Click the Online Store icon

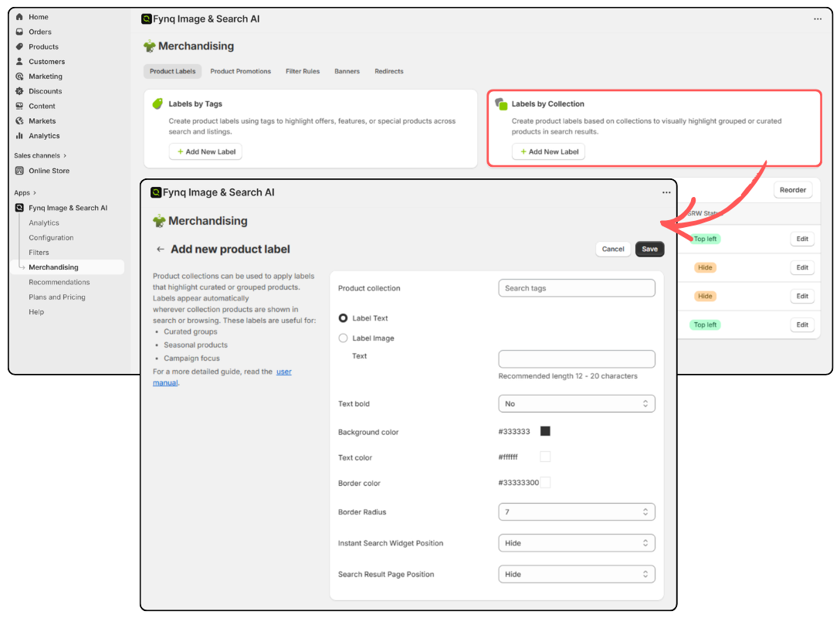click(x=19, y=171)
